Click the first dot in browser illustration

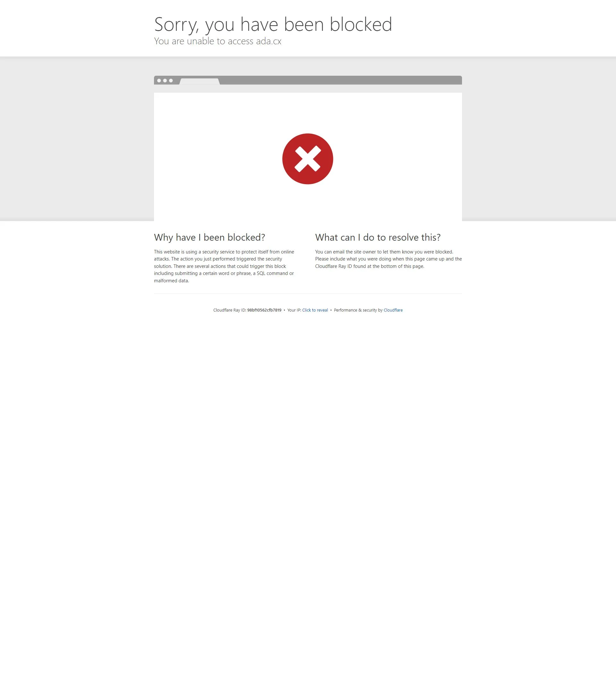(x=159, y=81)
